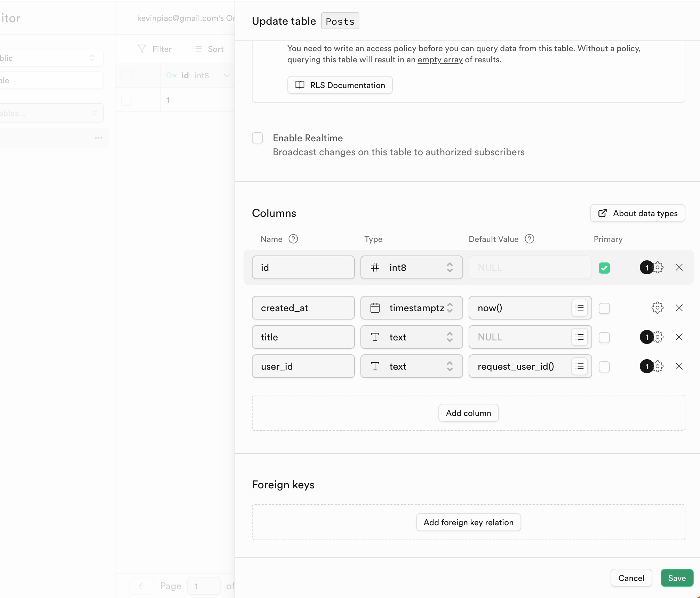The height and width of the screenshot is (598, 700).
Task: Click the title column name field
Action: [303, 337]
